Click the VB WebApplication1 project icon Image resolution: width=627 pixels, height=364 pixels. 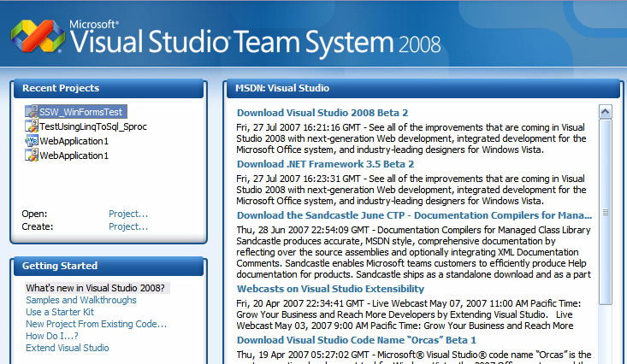(32, 141)
